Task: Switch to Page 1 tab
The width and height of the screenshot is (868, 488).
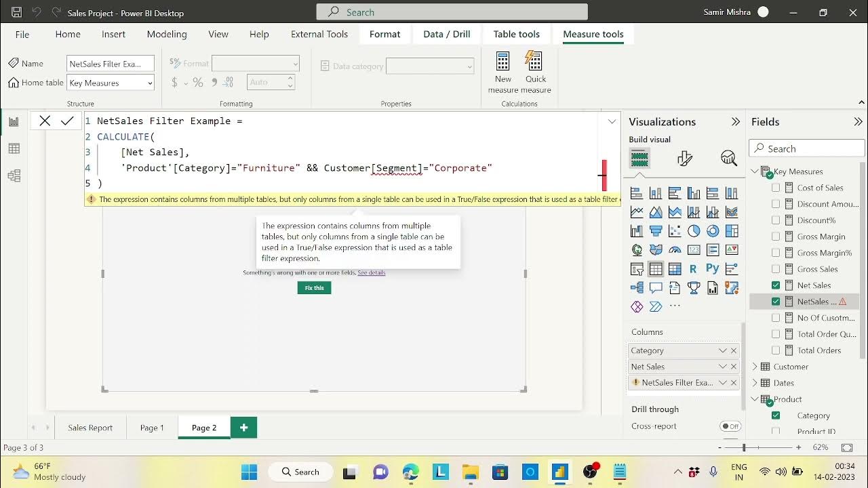Action: point(152,428)
